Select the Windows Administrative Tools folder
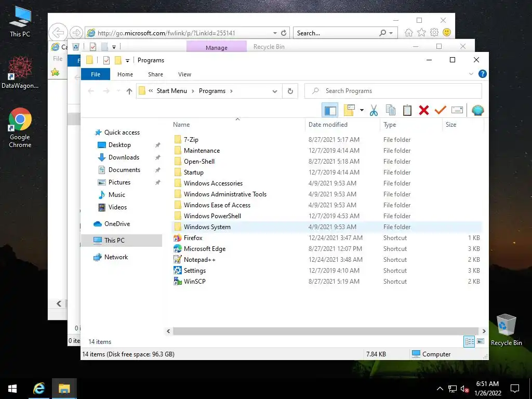This screenshot has width=532, height=399. pyautogui.click(x=225, y=194)
